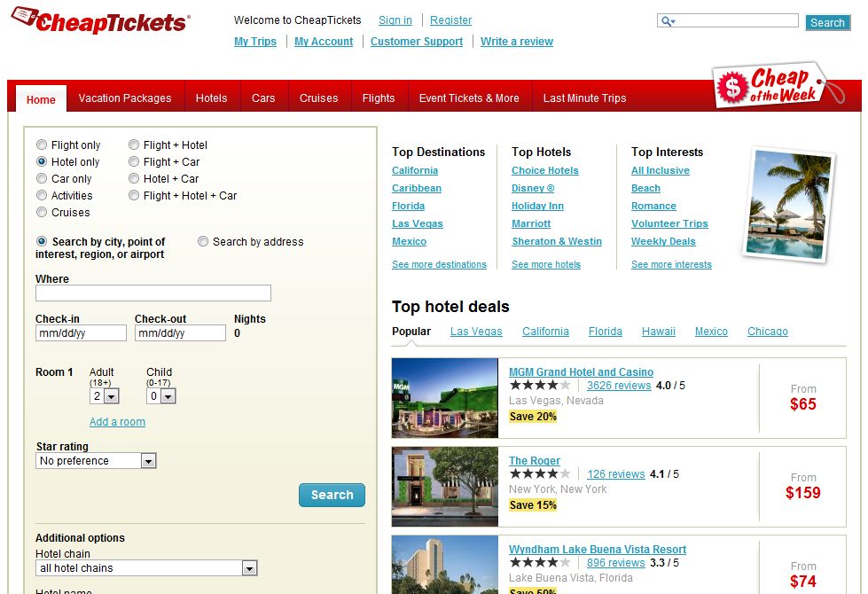The height and width of the screenshot is (594, 868).
Task: Click the star rating for MGM Grand Hotel
Action: tap(539, 386)
